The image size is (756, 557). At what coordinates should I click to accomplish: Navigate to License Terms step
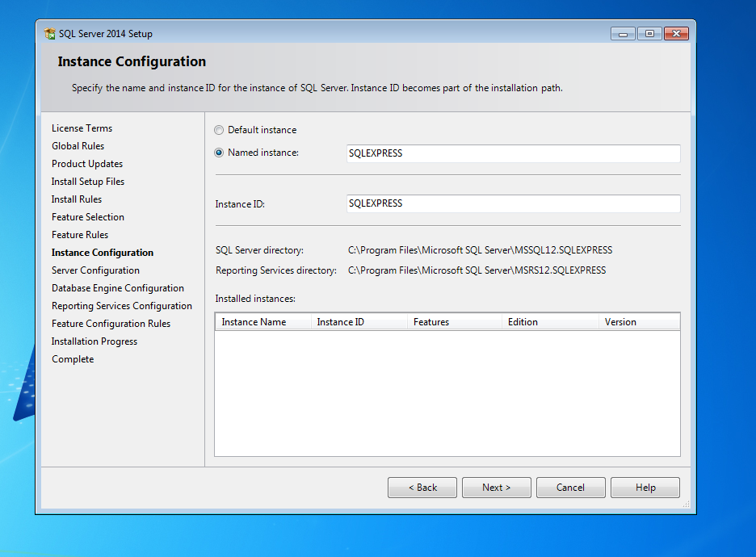(82, 128)
